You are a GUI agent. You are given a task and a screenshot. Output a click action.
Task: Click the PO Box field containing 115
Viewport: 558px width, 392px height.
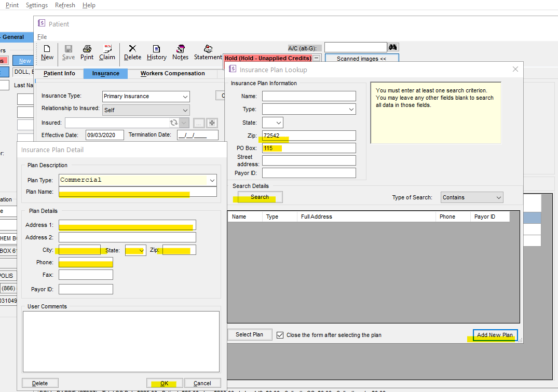(309, 148)
